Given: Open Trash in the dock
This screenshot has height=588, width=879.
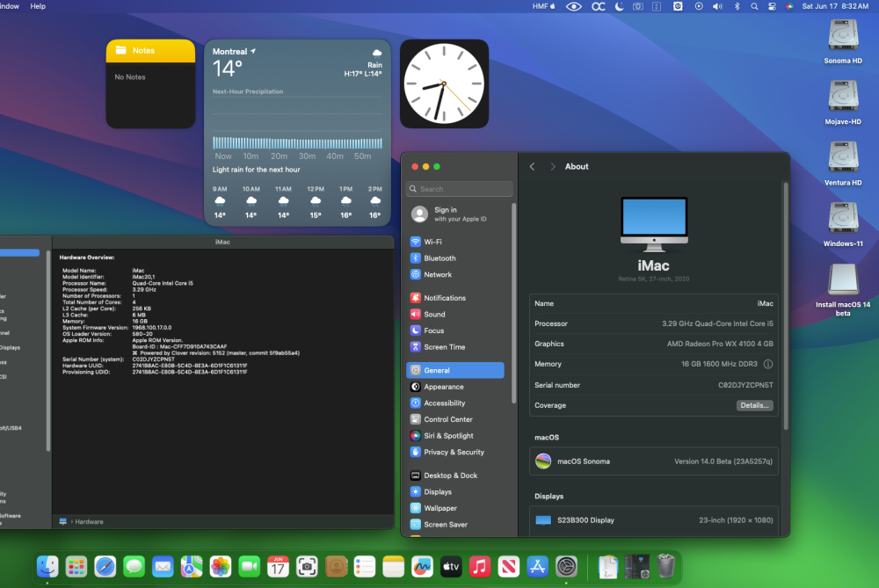Looking at the screenshot, I should point(665,567).
